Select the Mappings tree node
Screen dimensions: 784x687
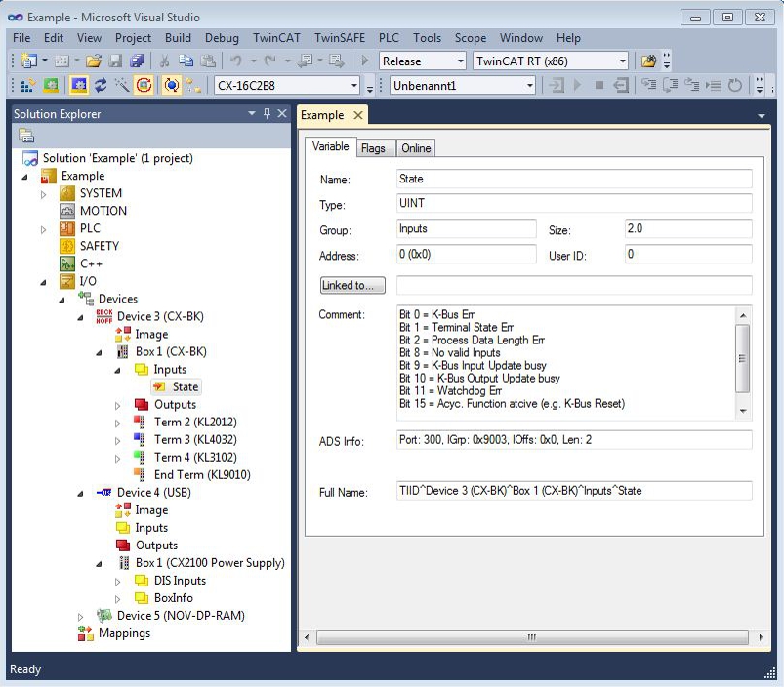tap(125, 633)
